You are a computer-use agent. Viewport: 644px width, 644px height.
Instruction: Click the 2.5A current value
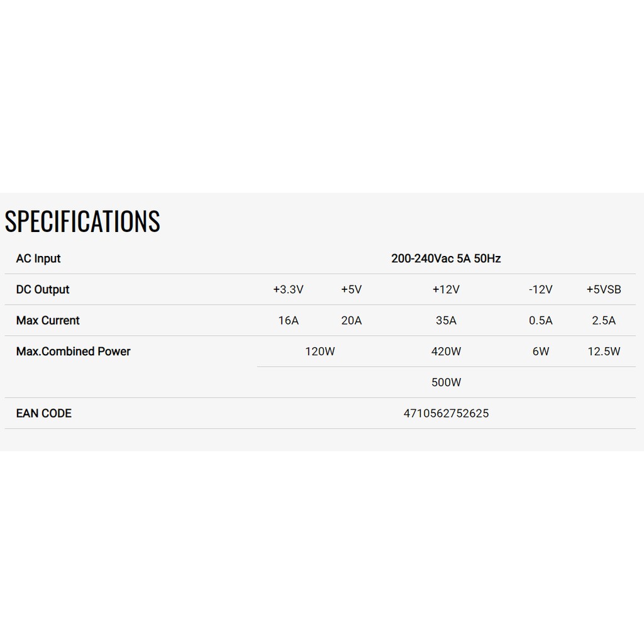604,321
